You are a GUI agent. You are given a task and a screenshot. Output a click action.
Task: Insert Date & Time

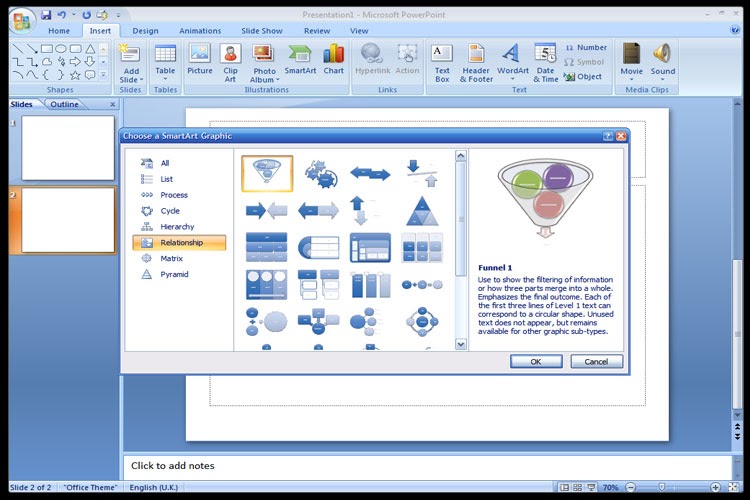(545, 63)
